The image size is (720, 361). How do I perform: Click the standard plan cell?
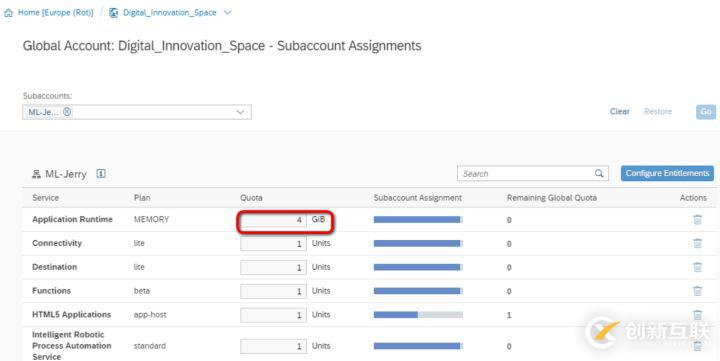[150, 346]
